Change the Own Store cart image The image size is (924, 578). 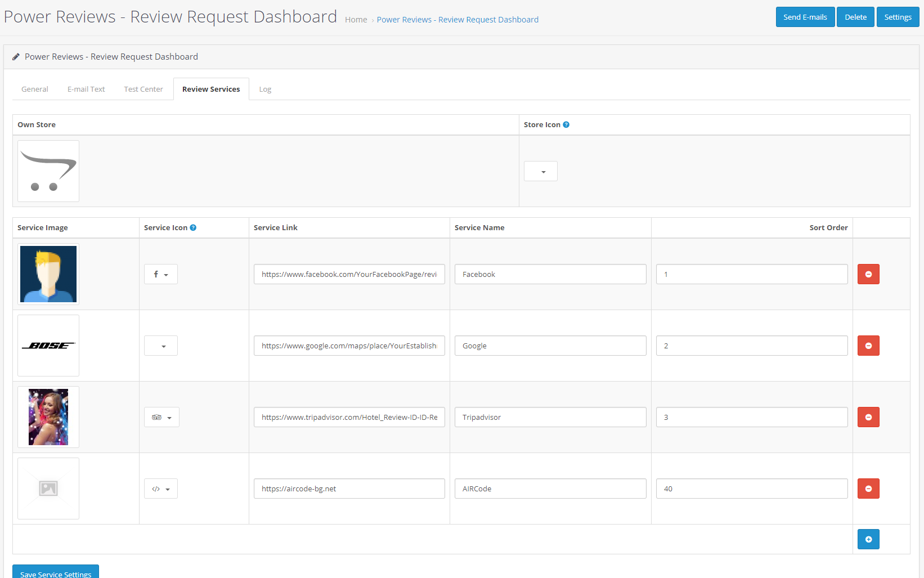point(48,171)
